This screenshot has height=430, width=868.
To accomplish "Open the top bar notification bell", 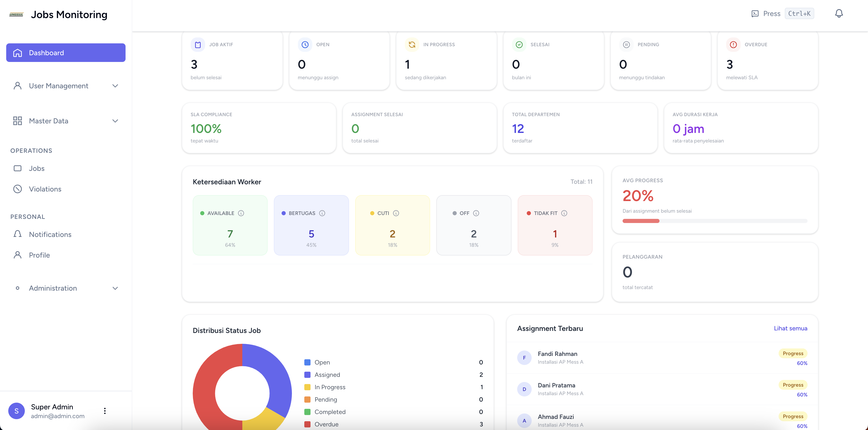I will click(x=839, y=13).
